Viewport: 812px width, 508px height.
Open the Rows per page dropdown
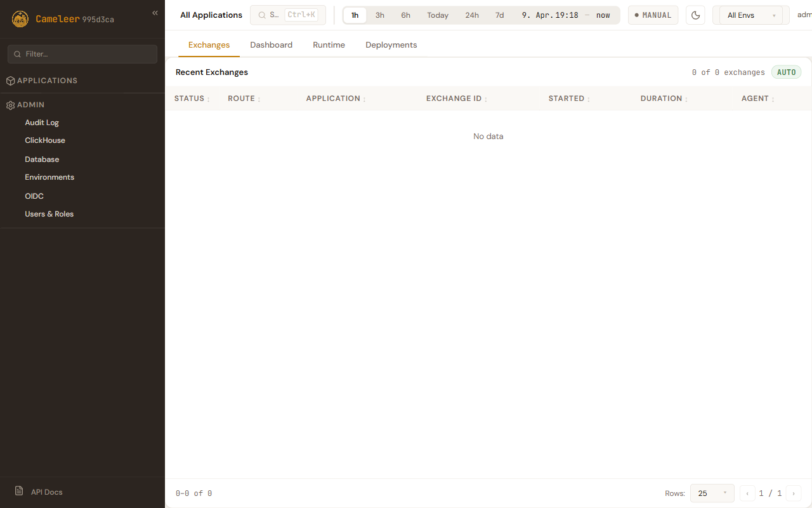(712, 493)
